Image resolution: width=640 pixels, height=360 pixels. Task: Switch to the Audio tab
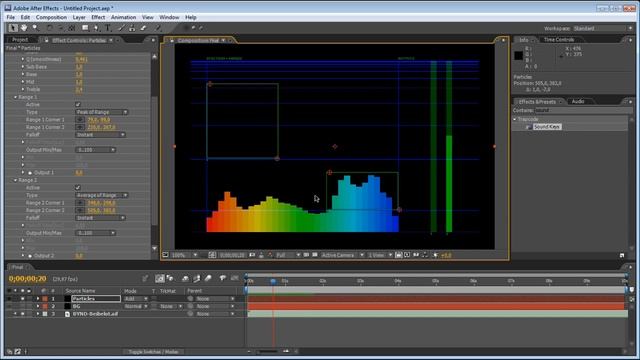[x=578, y=101]
